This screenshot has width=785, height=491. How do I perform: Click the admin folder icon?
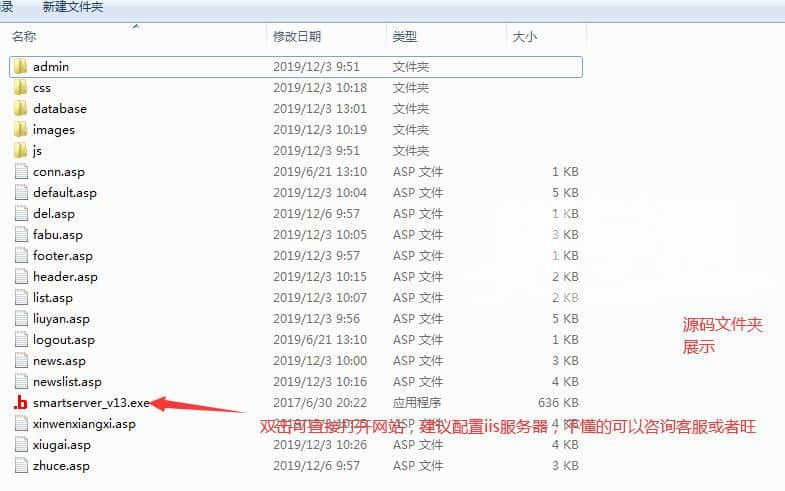pyautogui.click(x=21, y=66)
